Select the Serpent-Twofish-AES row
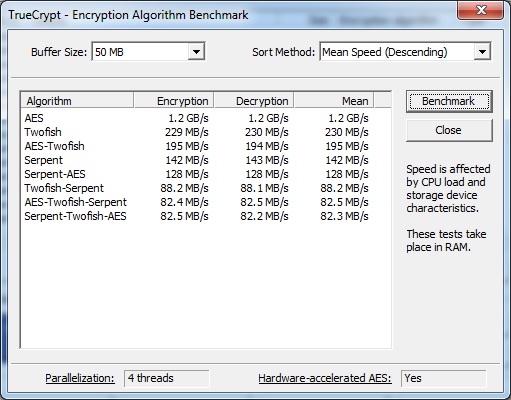This screenshot has width=511, height=400. 197,216
